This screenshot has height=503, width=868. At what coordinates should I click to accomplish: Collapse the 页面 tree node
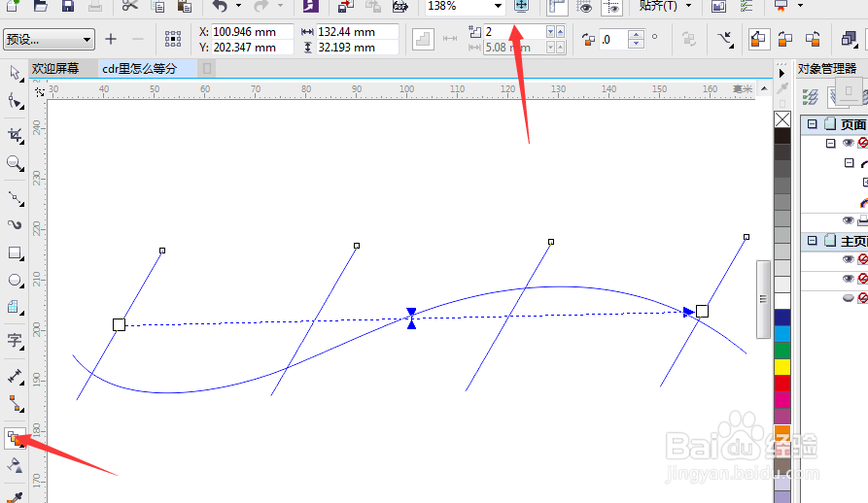[812, 124]
